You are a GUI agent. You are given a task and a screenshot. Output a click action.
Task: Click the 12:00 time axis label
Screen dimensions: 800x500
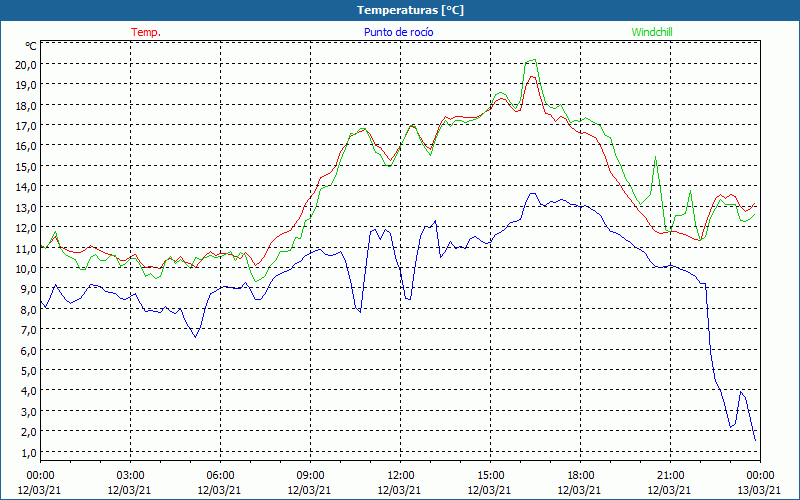tap(400, 476)
